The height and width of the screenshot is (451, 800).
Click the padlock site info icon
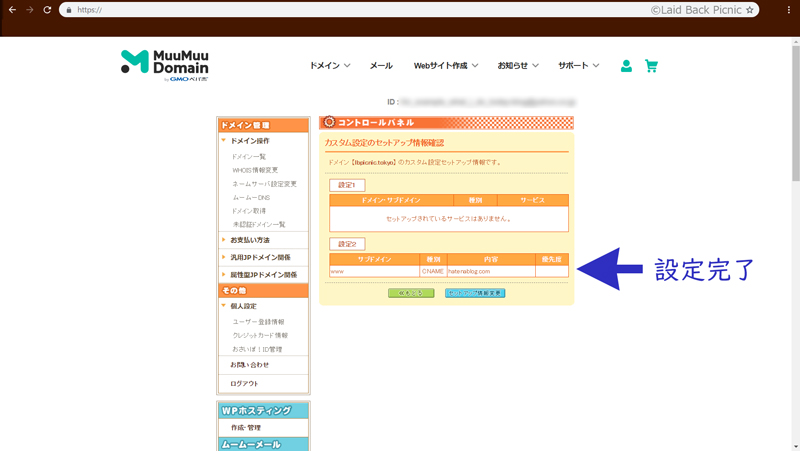[69, 10]
